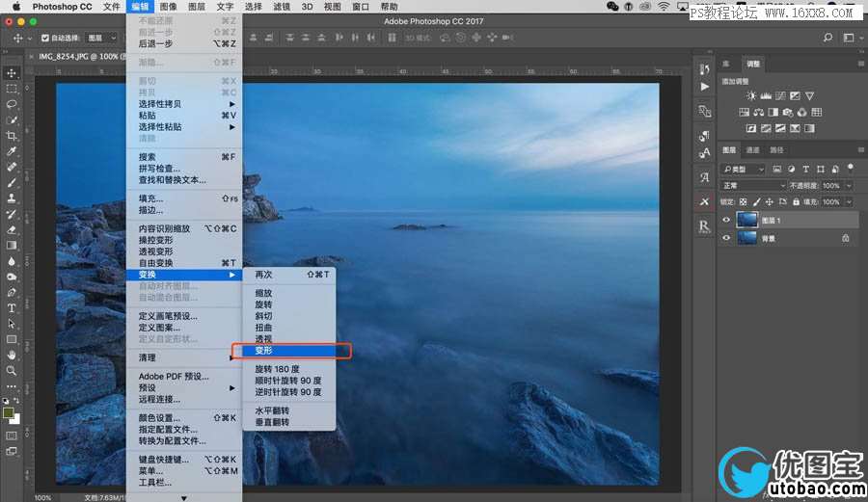Viewport: 868px width, 502px height.
Task: Select the Hand tool
Action: click(11, 355)
